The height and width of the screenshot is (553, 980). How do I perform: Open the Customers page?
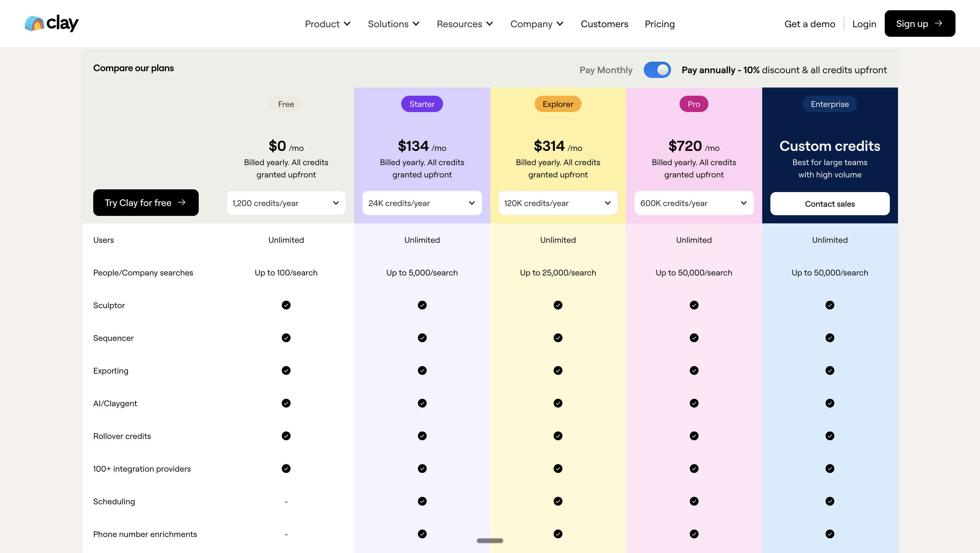pyautogui.click(x=605, y=23)
